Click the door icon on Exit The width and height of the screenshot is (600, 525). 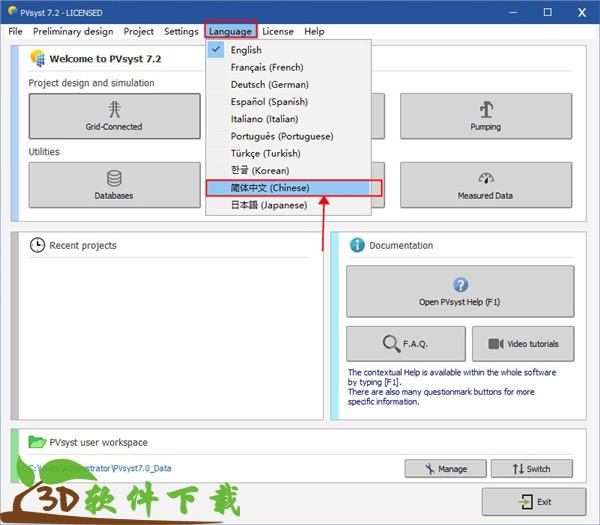coord(526,502)
